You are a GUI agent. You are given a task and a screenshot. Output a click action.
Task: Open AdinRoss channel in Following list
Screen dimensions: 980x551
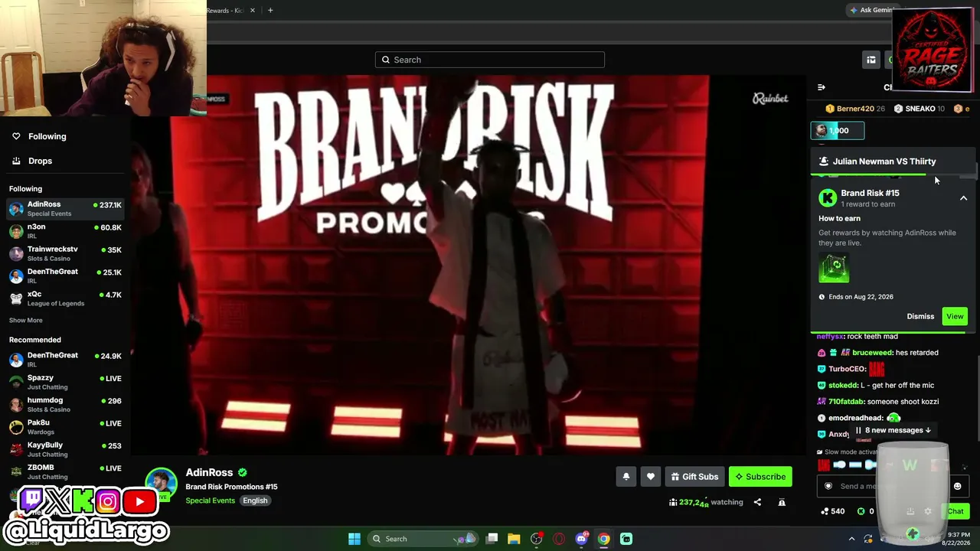point(65,208)
